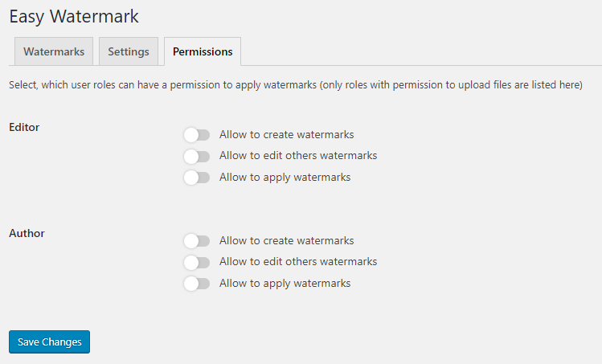Click the Save Changes button

[x=50, y=342]
